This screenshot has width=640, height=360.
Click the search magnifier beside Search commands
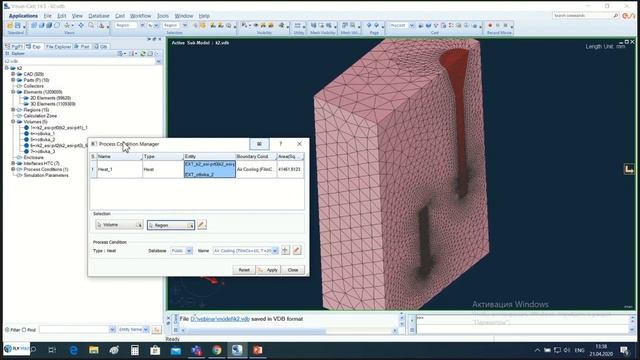tap(616, 16)
